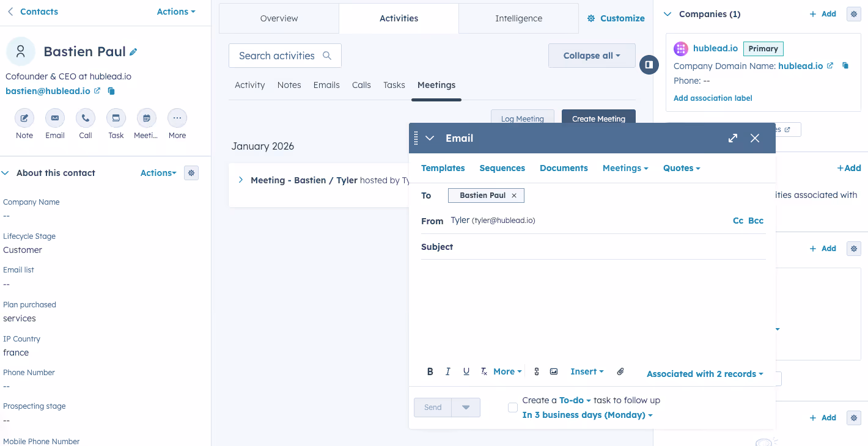Switch to the Overview tab
This screenshot has width=868, height=446.
point(279,18)
